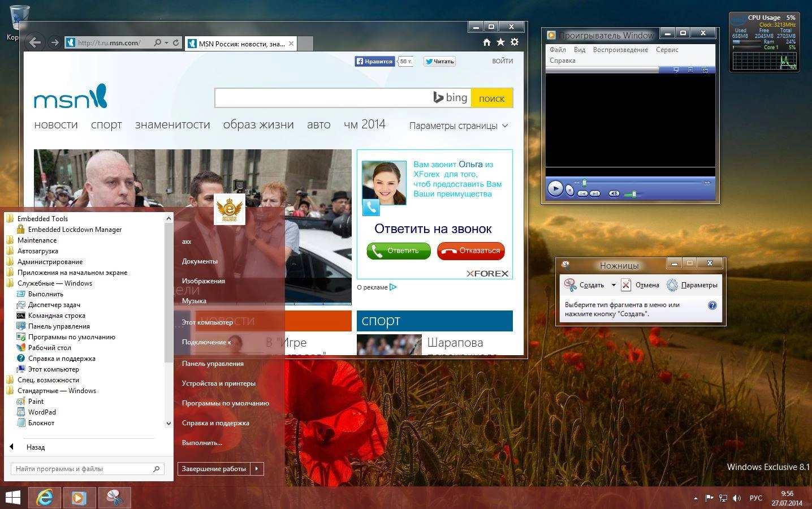Expand Параметры страницы dropdown
The image size is (812, 509).
coord(505,126)
